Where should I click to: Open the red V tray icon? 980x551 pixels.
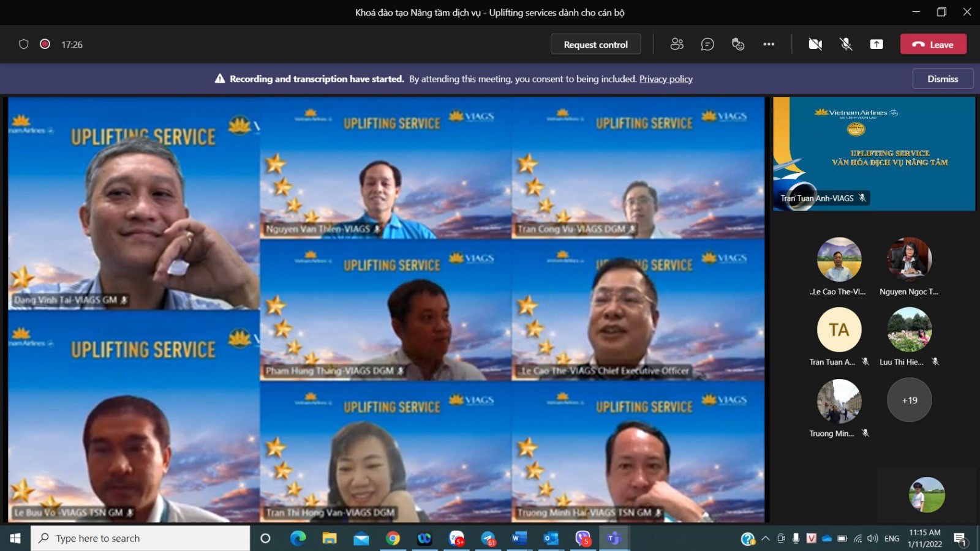pyautogui.click(x=812, y=538)
